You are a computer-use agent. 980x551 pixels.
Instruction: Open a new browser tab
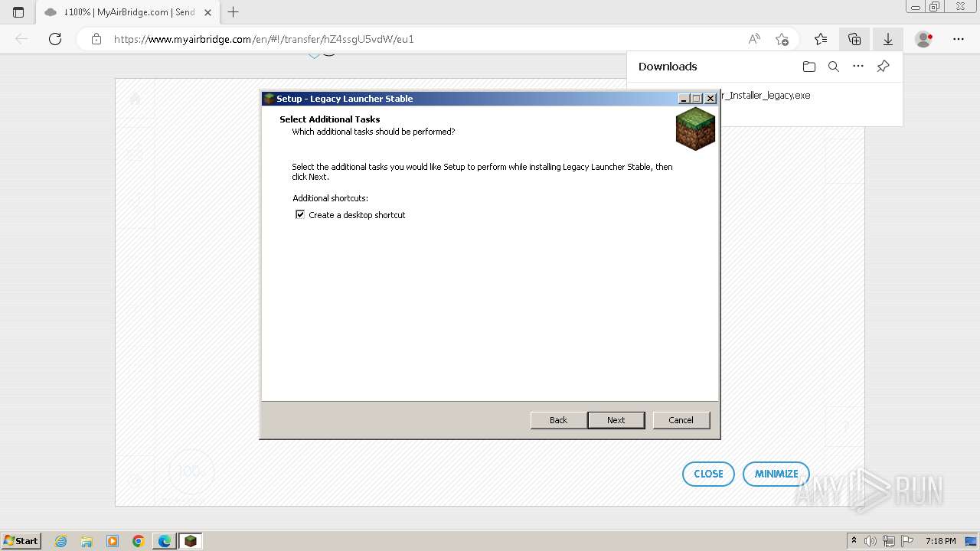click(234, 12)
